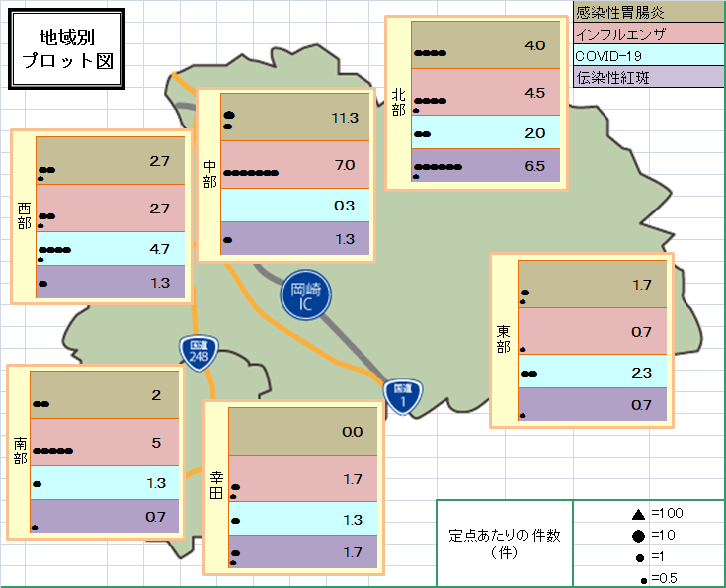Select the 地域別プロット図 title box
The image size is (726, 588).
[x=66, y=49]
